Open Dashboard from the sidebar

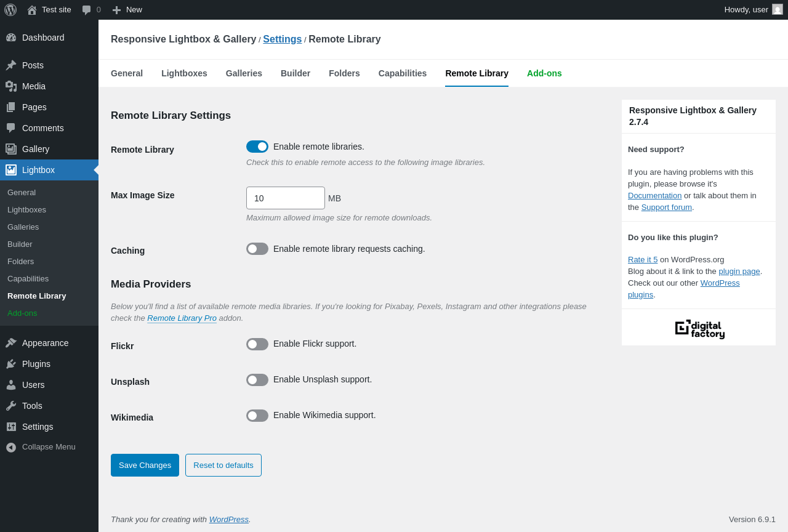[x=43, y=38]
